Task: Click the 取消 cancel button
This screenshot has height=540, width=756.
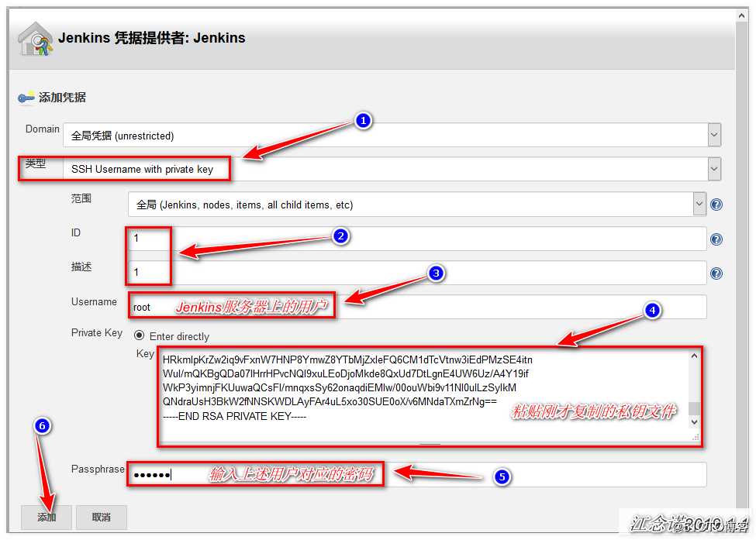Action: (102, 518)
